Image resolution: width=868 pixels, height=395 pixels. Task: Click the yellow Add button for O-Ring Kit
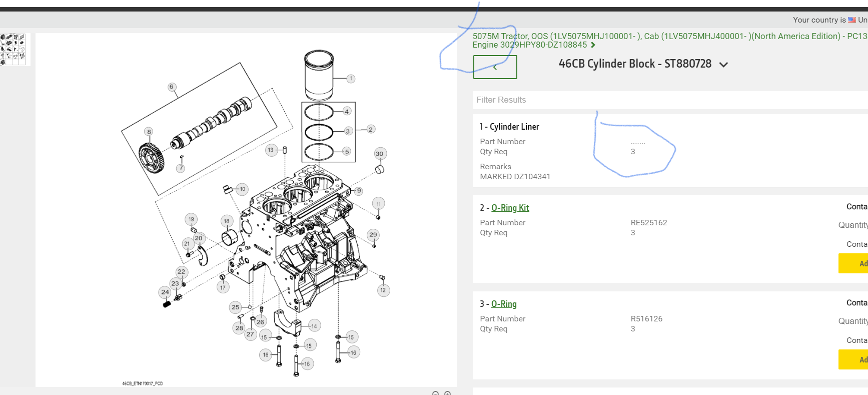pos(854,263)
